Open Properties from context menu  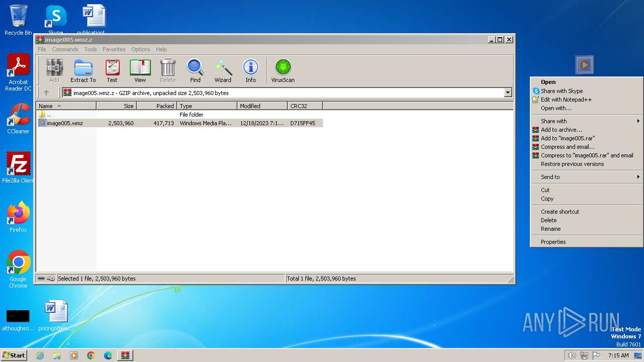586,242
